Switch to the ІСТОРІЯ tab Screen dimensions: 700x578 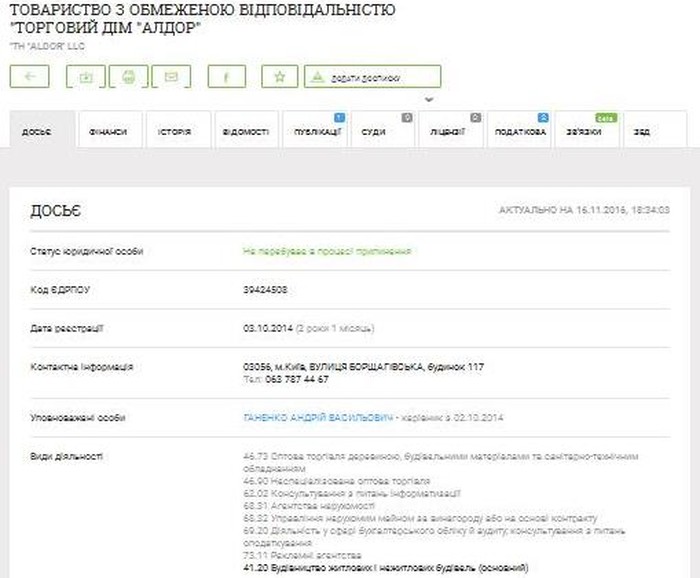click(x=178, y=129)
